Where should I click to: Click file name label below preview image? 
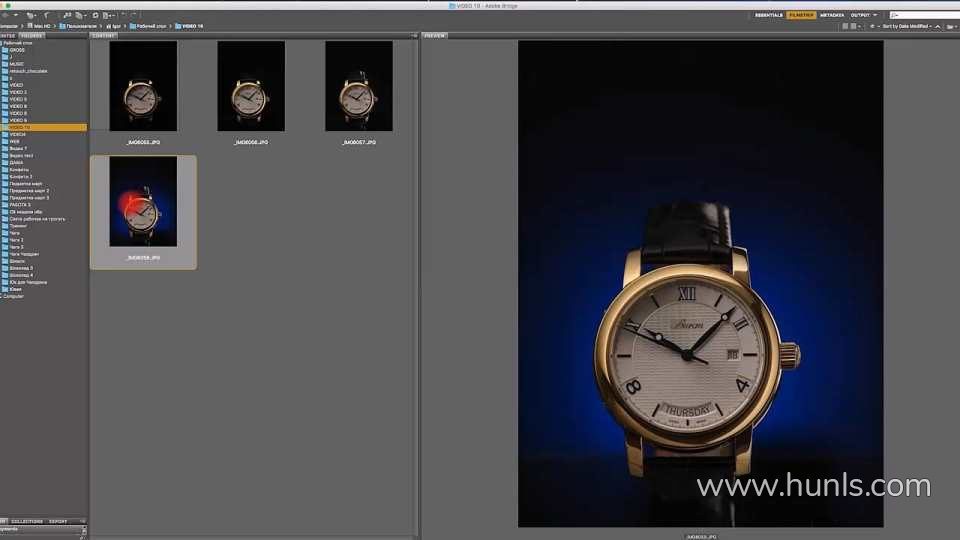tap(701, 536)
